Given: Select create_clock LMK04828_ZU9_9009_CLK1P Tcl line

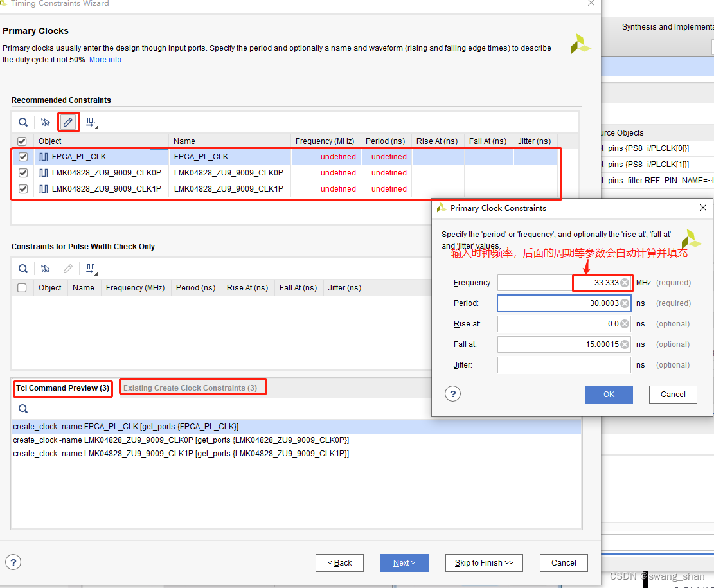Looking at the screenshot, I should pos(296,454).
